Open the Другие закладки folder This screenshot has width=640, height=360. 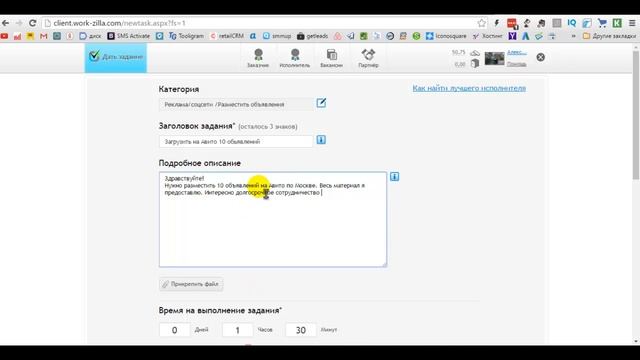(x=609, y=36)
